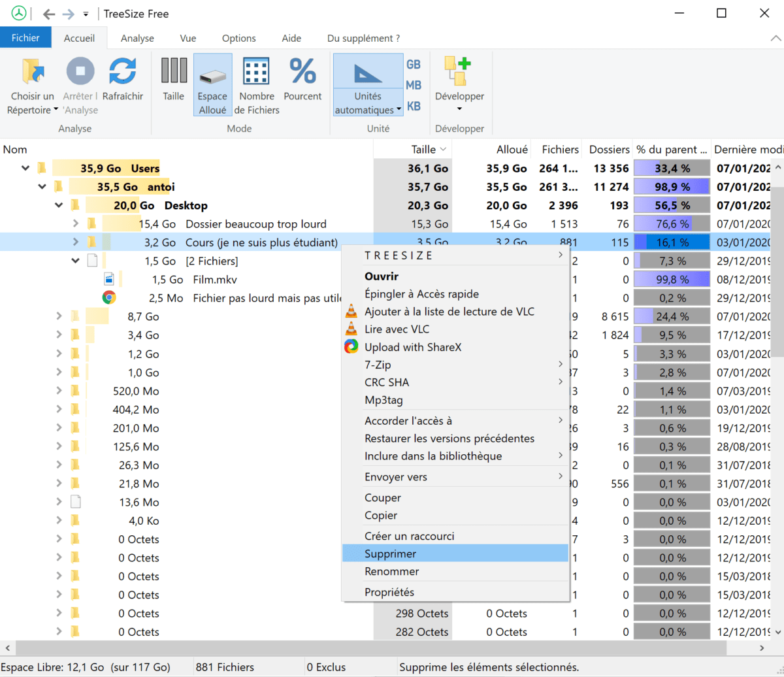Image resolution: width=784 pixels, height=677 pixels.
Task: Set the unit to KB
Action: click(414, 106)
